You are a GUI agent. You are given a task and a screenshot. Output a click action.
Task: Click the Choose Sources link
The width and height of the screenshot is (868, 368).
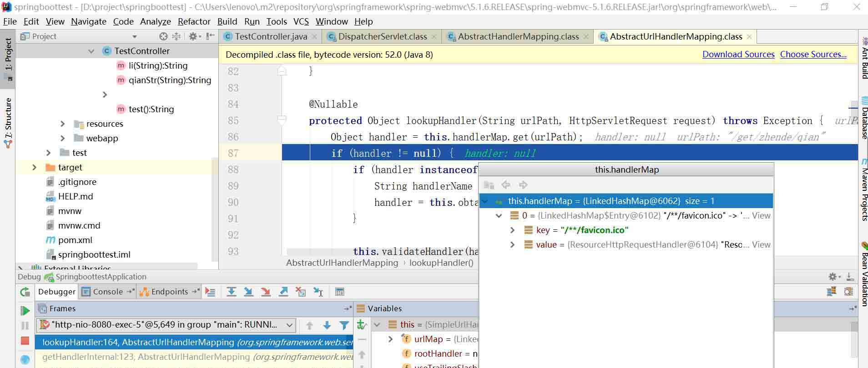tap(813, 55)
